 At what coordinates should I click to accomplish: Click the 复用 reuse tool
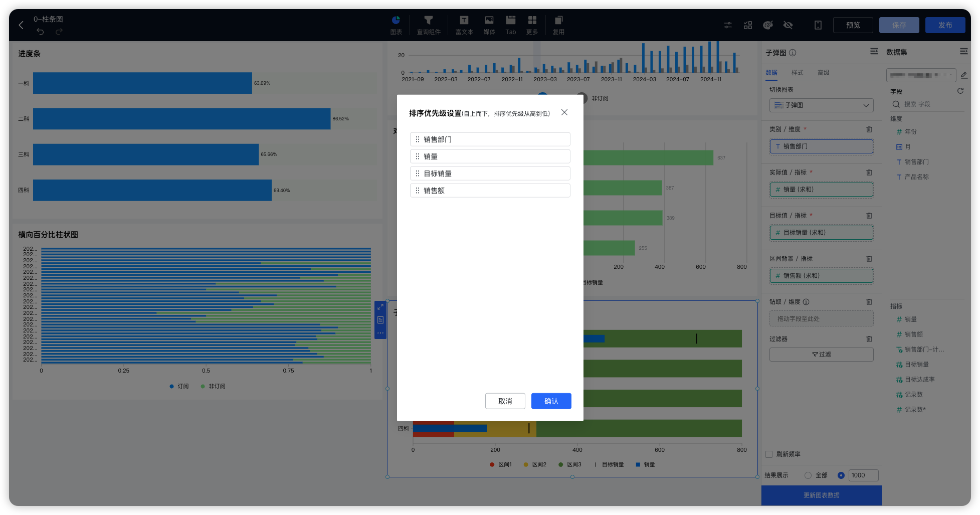coord(558,25)
